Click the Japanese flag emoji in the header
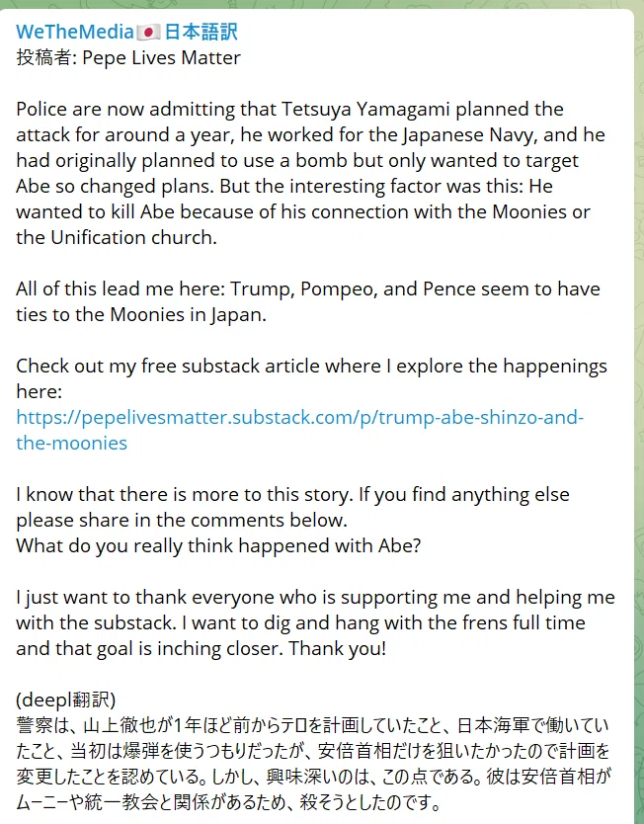The width and height of the screenshot is (644, 824). 149,33
